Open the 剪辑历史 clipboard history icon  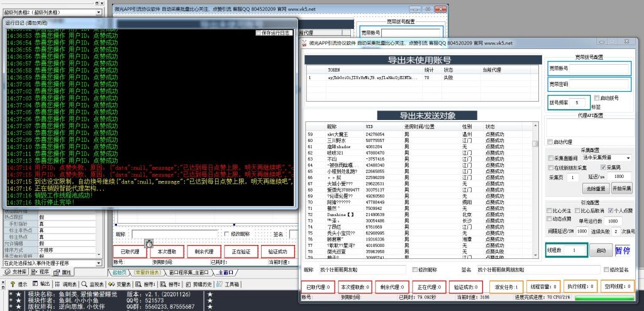[194, 284]
